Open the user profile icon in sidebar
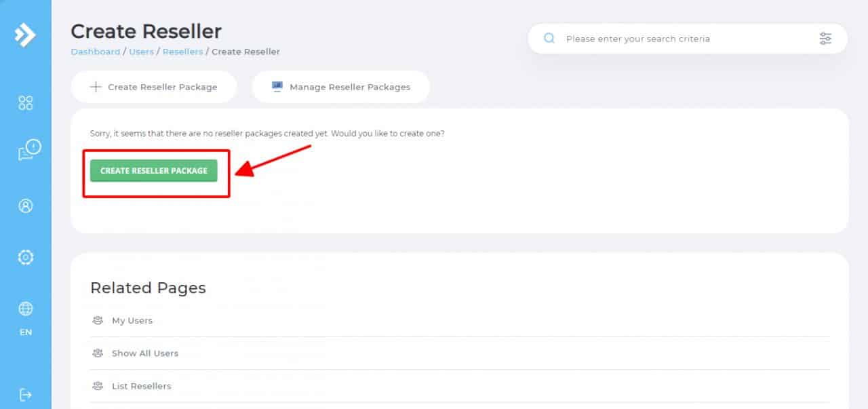 coord(26,206)
